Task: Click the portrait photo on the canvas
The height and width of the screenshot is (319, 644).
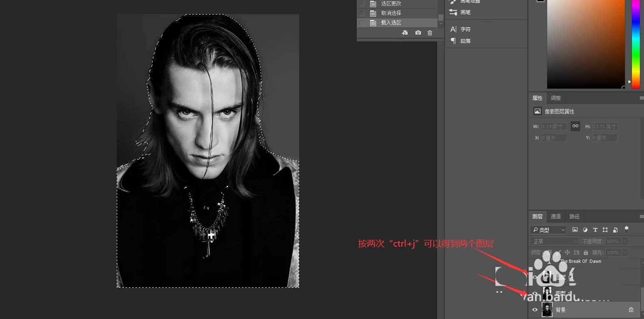Action: [208, 151]
